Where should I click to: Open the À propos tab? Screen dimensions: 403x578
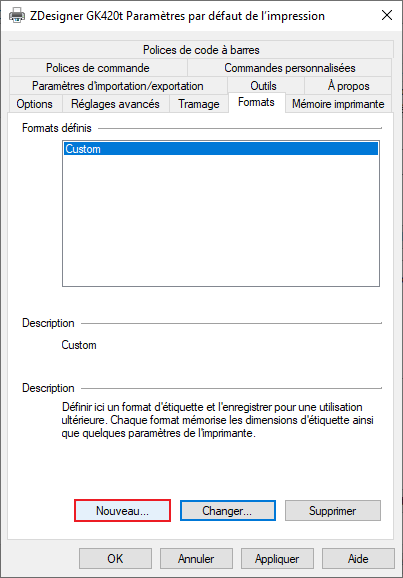pyautogui.click(x=348, y=86)
